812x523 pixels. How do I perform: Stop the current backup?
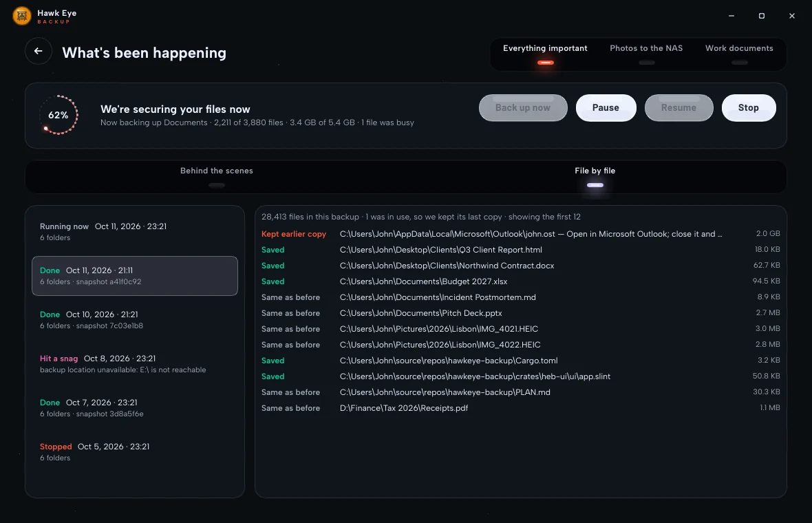(748, 108)
